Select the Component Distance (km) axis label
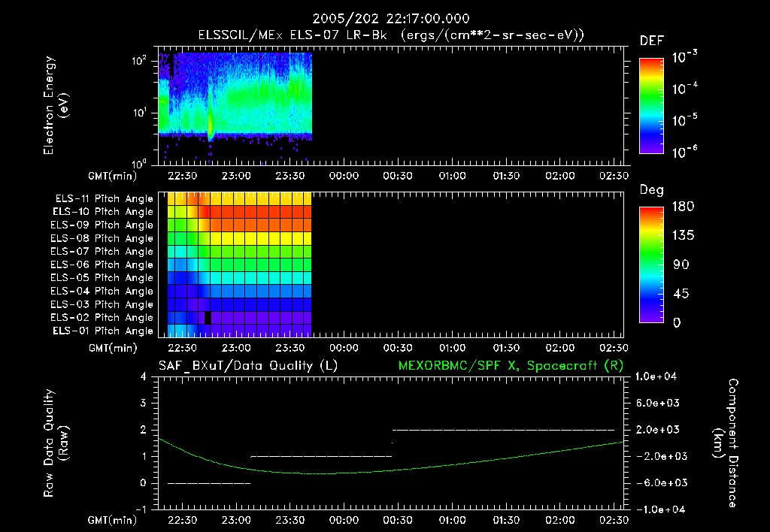 726,443
